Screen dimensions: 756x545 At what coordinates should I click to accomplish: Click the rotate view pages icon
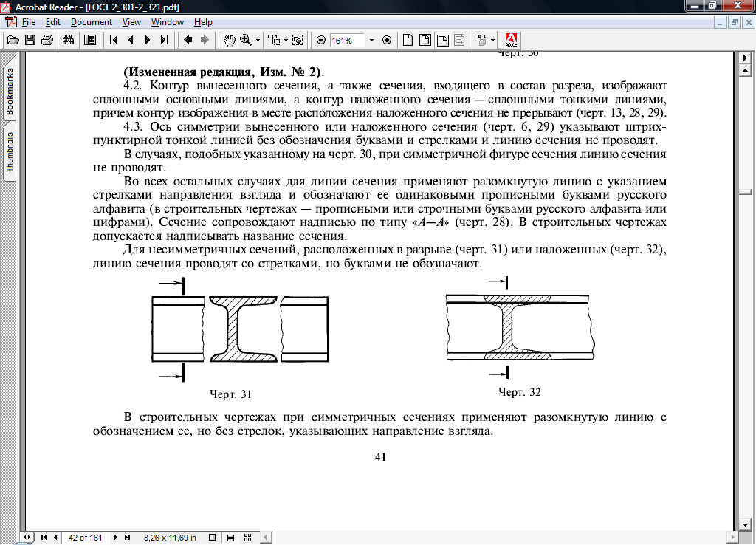[480, 40]
